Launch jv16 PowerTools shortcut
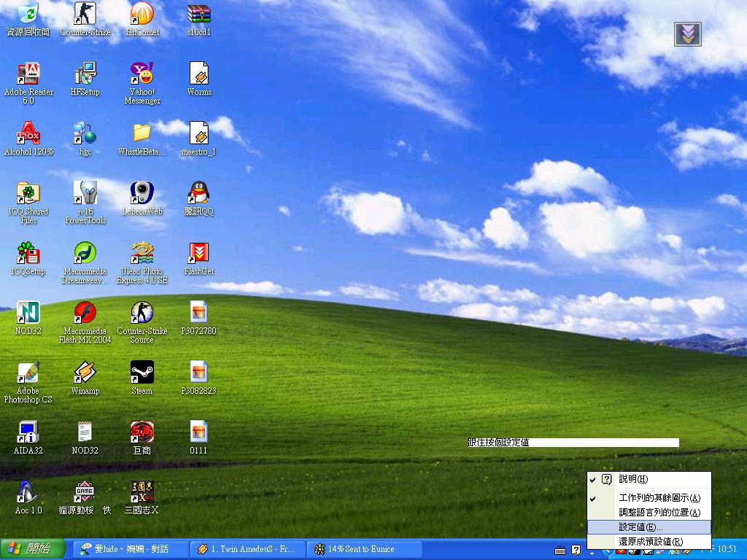 (x=85, y=203)
